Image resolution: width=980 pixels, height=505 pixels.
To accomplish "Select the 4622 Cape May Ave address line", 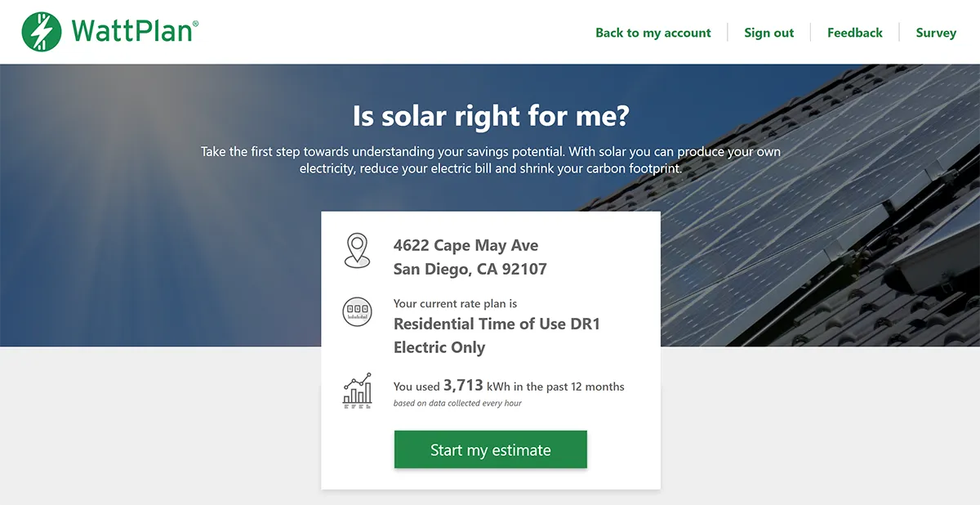I will [465, 245].
